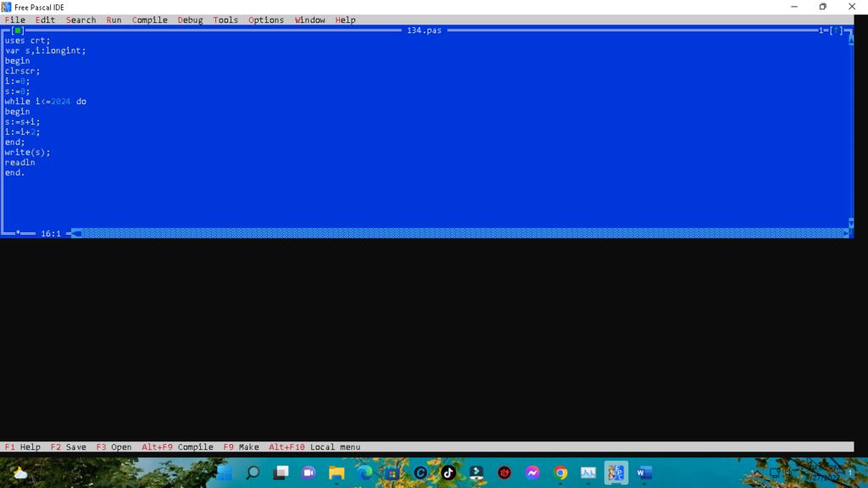The image size is (868, 488).
Task: Click the Free Pascal IDE title bar icon
Action: point(6,7)
